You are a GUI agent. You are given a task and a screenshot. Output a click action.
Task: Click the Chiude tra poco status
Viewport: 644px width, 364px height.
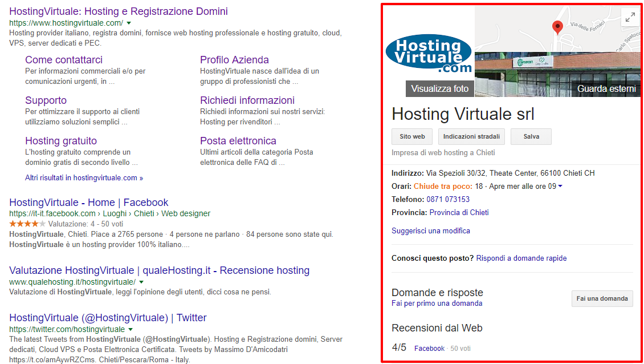(x=443, y=187)
